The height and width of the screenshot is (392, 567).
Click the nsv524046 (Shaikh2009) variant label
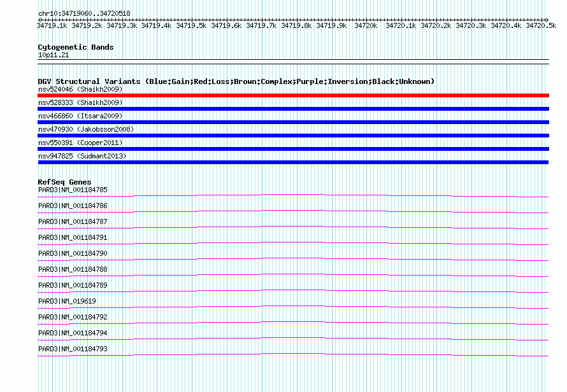tap(80, 89)
